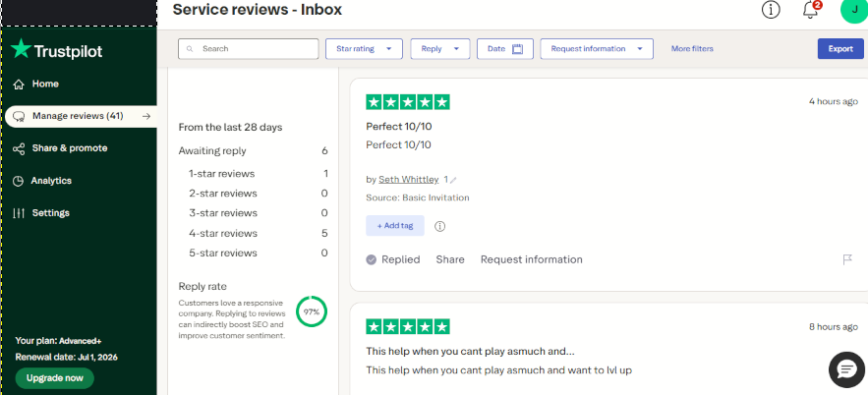
Task: Open the Reply filter dropdown
Action: click(440, 49)
